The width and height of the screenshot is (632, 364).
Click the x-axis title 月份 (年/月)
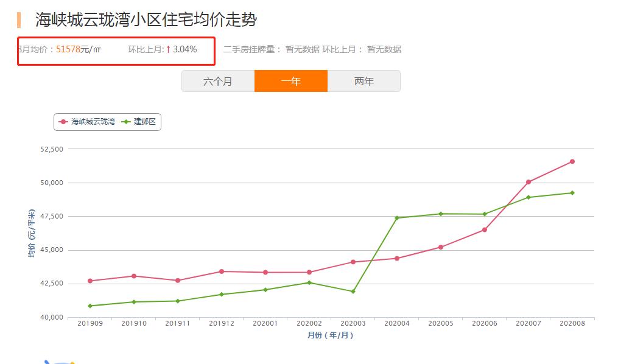click(x=331, y=335)
